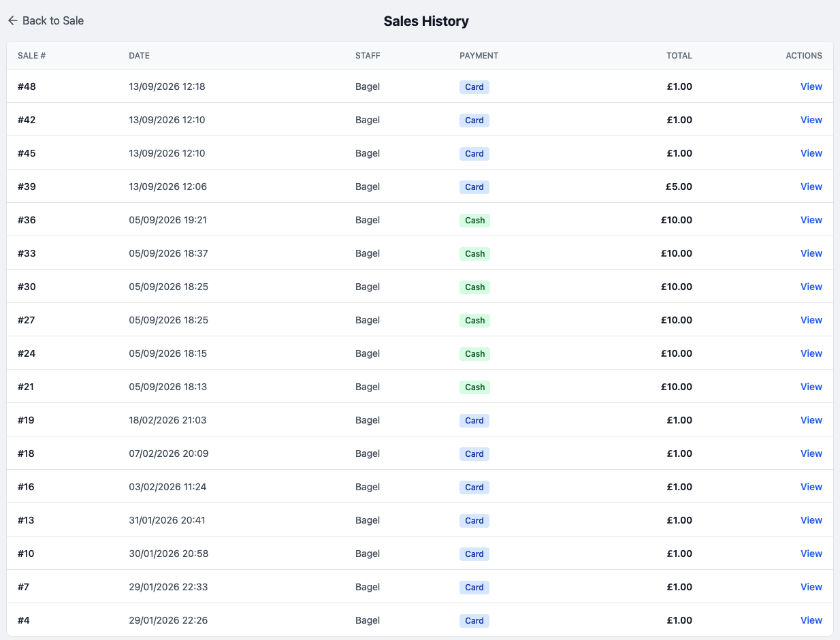Viewport: 840px width, 640px height.
Task: Click the PAYMENT column header
Action: [x=479, y=56]
